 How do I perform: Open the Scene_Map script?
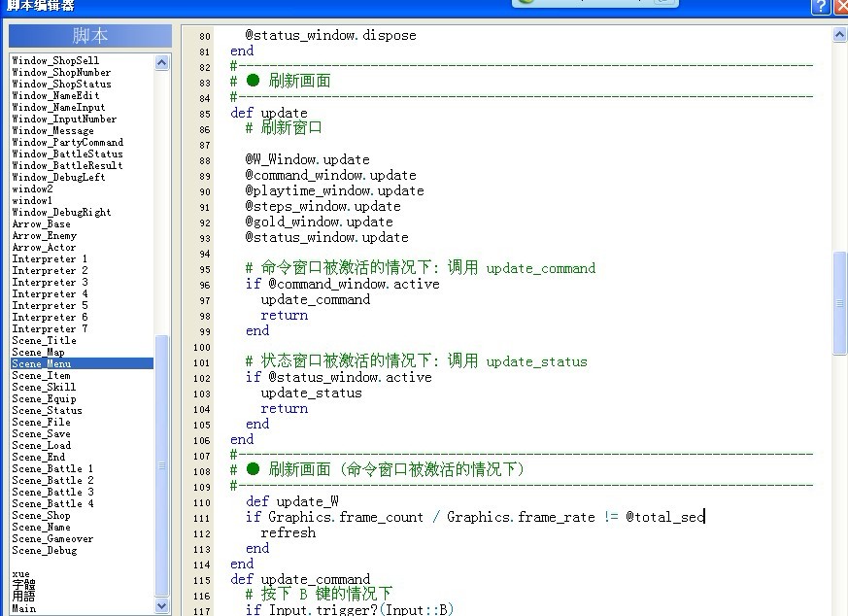[38, 352]
